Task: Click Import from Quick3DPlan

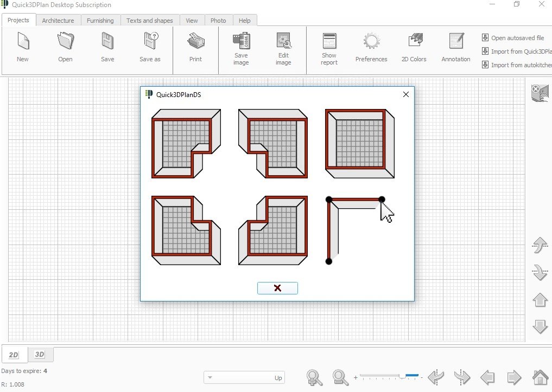Action: (x=516, y=52)
